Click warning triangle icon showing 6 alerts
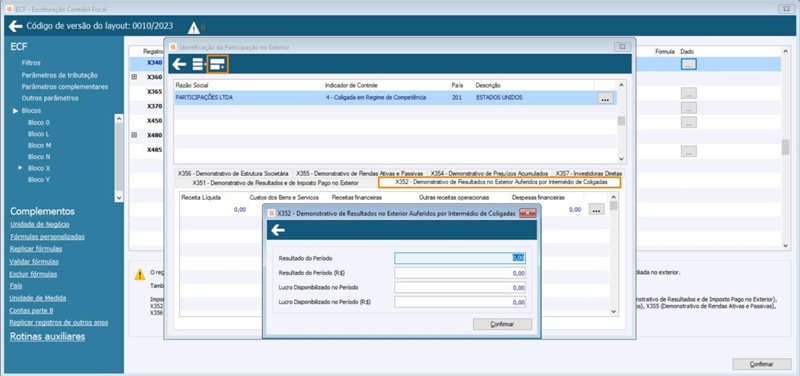This screenshot has height=376, width=800. (x=194, y=28)
